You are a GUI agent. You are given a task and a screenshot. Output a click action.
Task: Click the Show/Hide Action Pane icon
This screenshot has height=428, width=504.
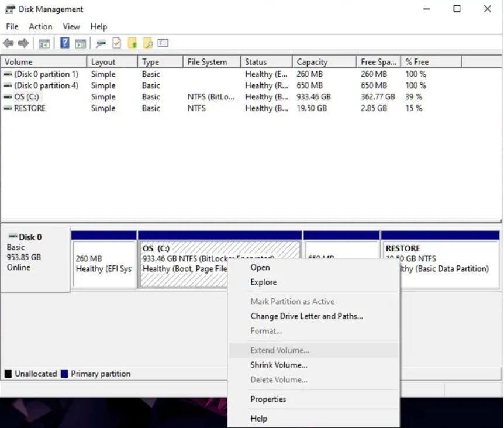click(x=80, y=43)
